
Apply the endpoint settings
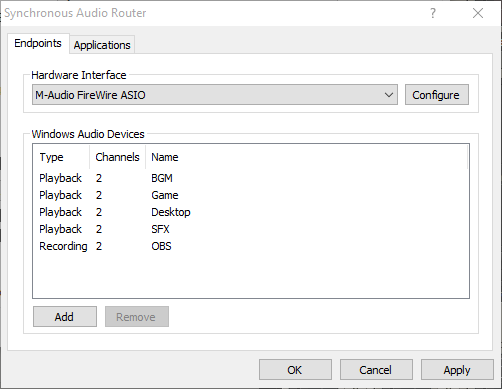point(457,370)
